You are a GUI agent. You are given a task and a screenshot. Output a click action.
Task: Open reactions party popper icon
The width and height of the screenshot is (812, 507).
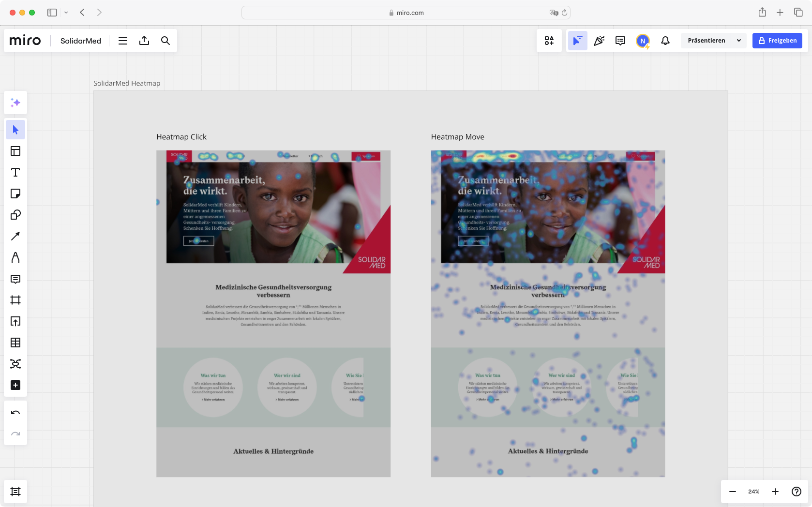(x=599, y=41)
